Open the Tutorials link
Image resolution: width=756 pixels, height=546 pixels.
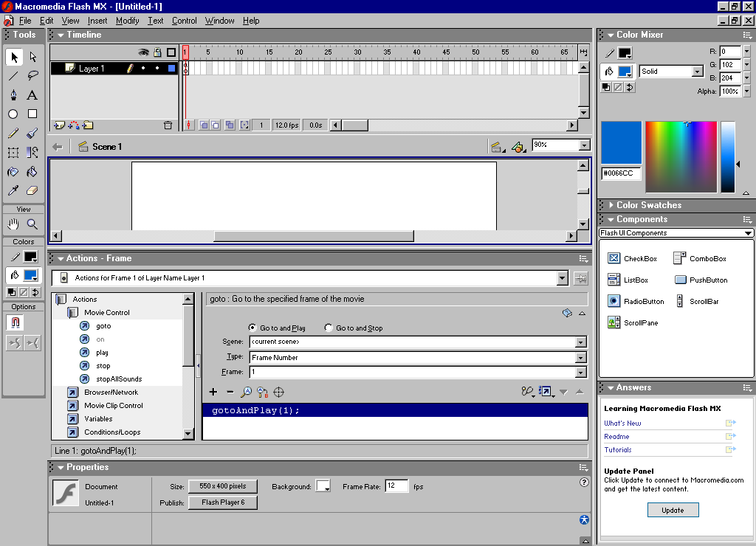click(x=618, y=449)
